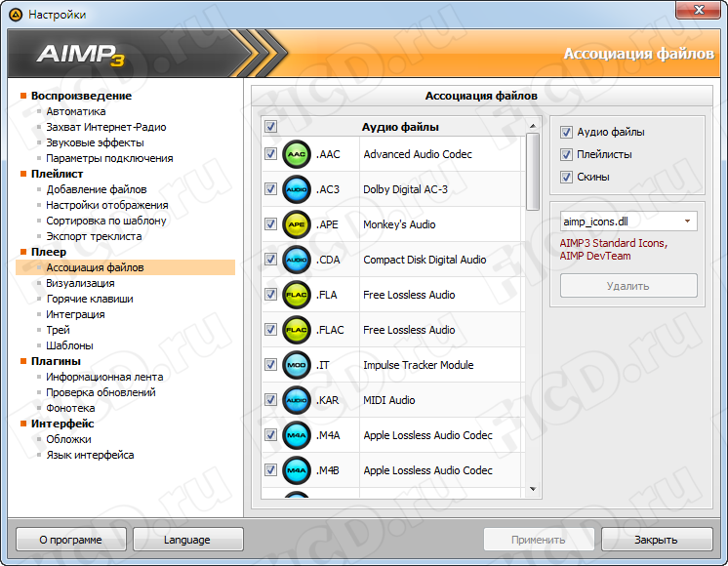Uncheck the .M4B association checkbox
728x566 pixels.
[x=270, y=470]
